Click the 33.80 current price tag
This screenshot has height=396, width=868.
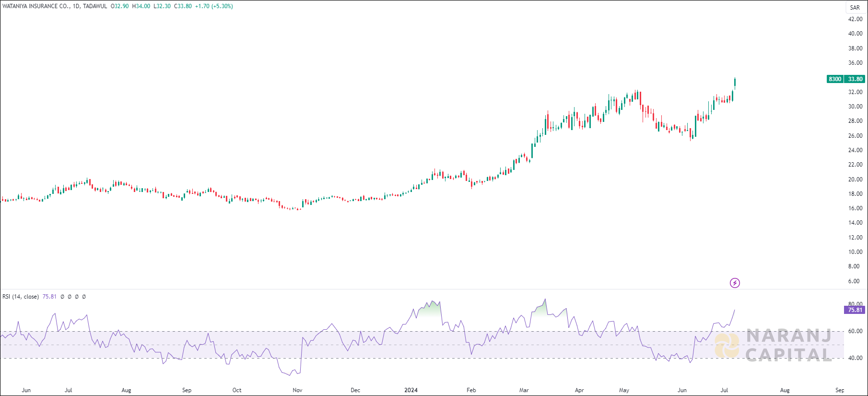pos(855,79)
